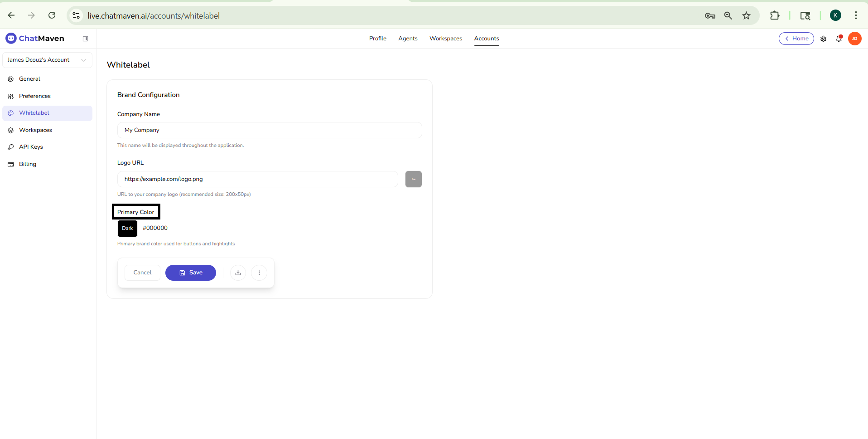The image size is (868, 439).
Task: Click the JD user avatar
Action: point(854,39)
